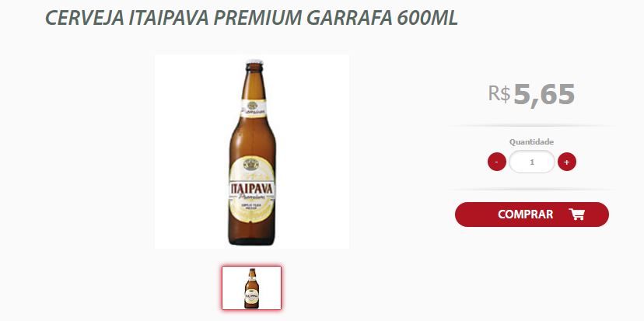
Task: Click the R$ currency symbol
Action: coord(499,93)
